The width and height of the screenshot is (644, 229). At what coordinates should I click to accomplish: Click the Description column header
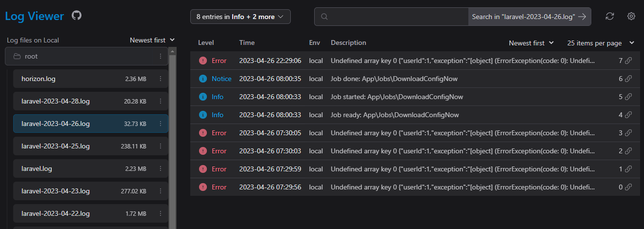tap(348, 43)
